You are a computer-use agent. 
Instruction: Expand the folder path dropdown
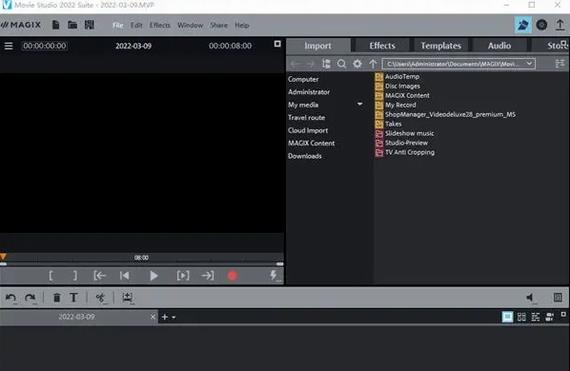(x=529, y=64)
